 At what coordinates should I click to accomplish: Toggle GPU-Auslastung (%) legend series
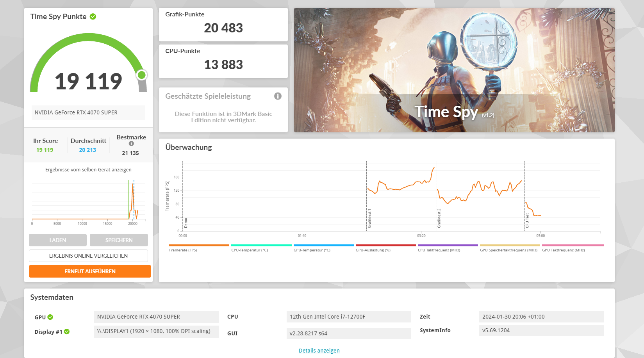(x=385, y=248)
